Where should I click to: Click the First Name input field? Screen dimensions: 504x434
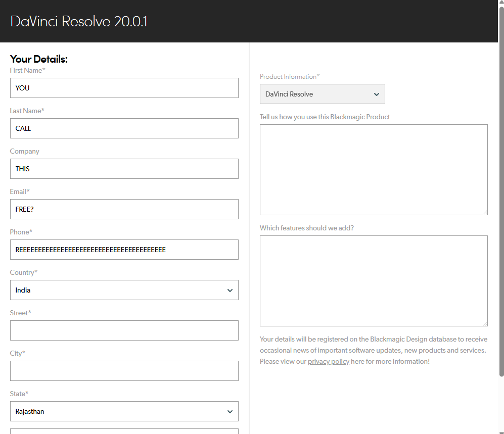click(124, 88)
